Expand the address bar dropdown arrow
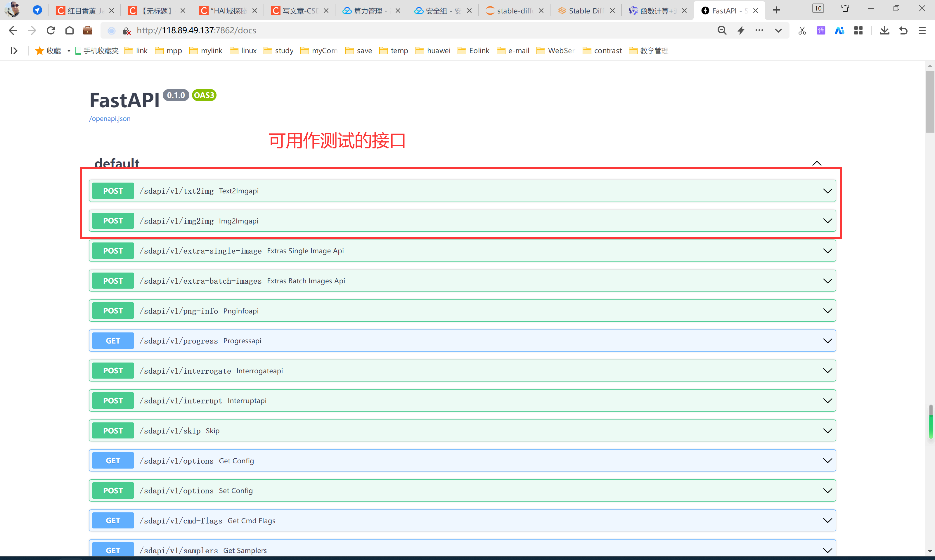 778,31
